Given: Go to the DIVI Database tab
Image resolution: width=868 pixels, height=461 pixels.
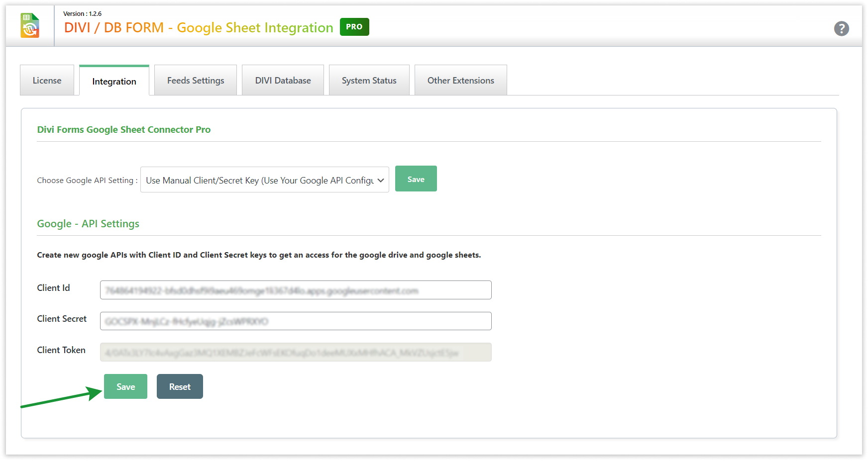Looking at the screenshot, I should 283,81.
